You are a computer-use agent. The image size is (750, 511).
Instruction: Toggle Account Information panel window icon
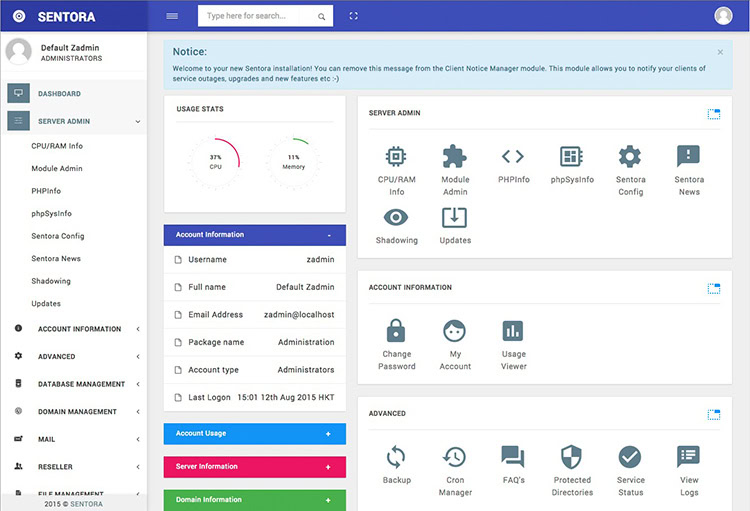pyautogui.click(x=714, y=289)
